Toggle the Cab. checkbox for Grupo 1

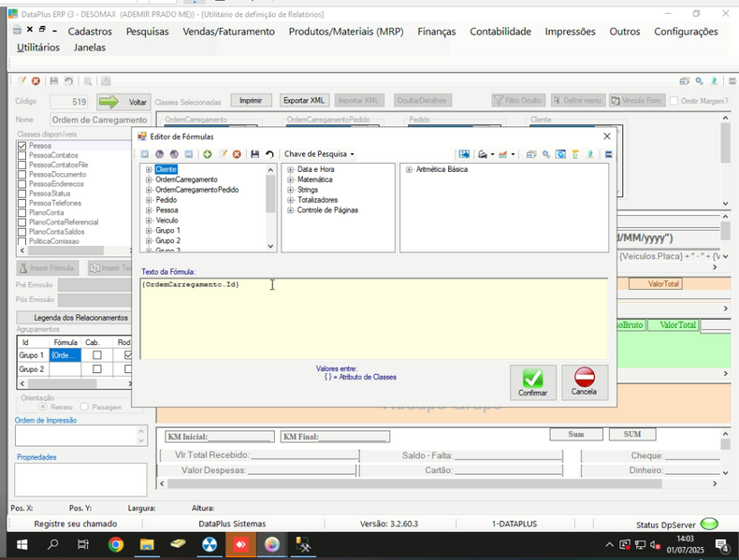click(97, 355)
